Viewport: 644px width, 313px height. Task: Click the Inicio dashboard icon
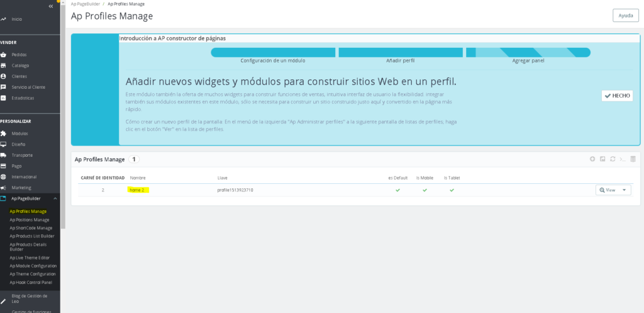pyautogui.click(x=3, y=20)
